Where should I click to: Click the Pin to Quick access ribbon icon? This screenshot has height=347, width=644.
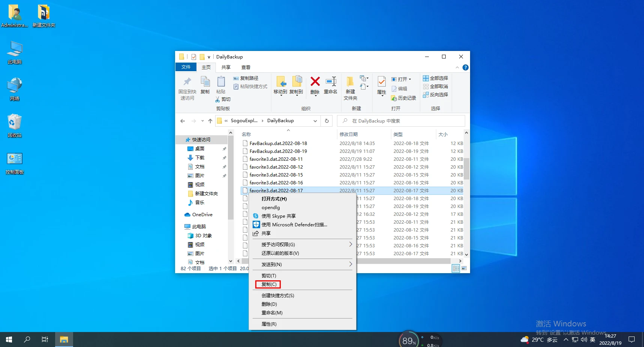[x=187, y=82]
